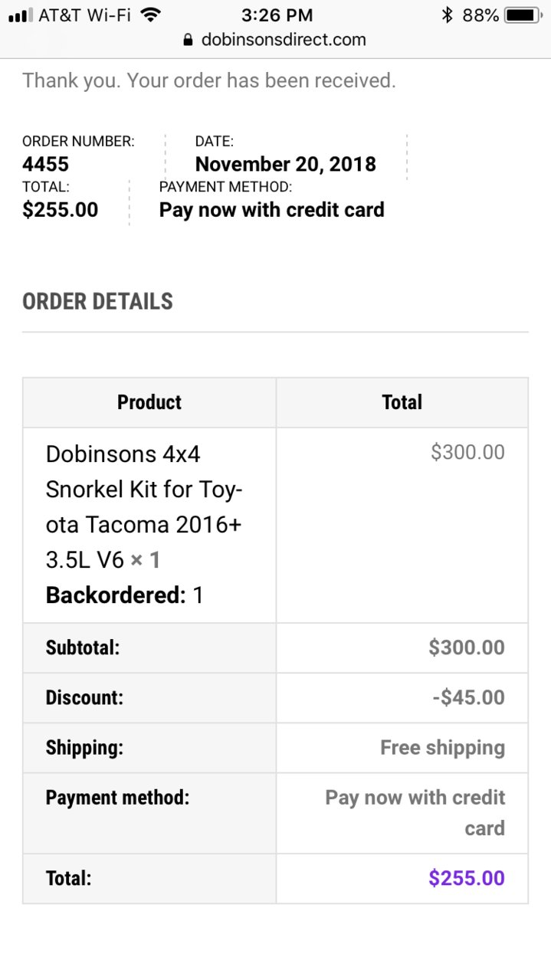Image resolution: width=551 pixels, height=980 pixels.
Task: Tap the $300.00 subtotal value
Action: coord(467,647)
